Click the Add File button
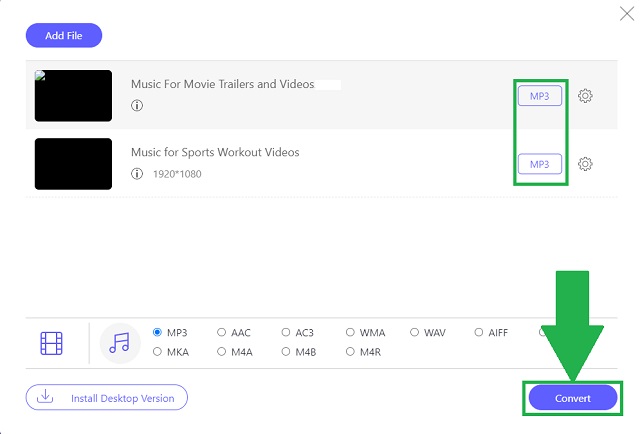 pos(64,36)
